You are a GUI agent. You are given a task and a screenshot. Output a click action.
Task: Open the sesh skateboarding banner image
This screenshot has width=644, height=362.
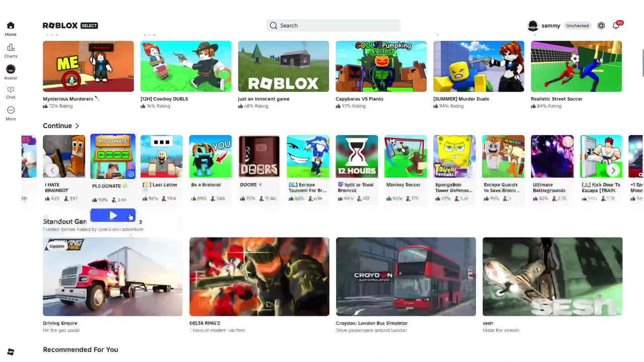point(552,277)
